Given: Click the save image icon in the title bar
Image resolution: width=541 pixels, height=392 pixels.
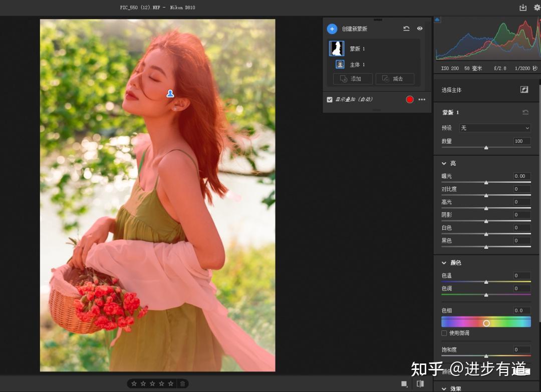Looking at the screenshot, I should pyautogui.click(x=523, y=8).
